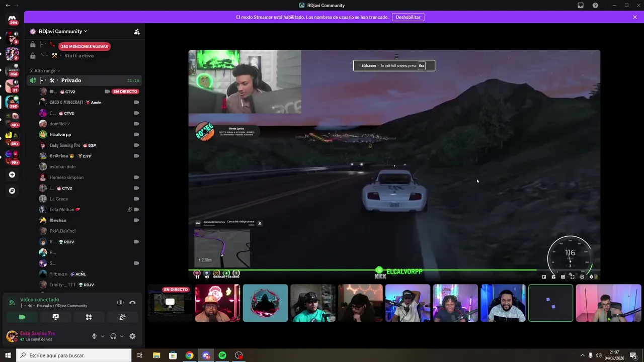644x362 pixels.
Task: Select the hooded figure avatar video tile
Action: pos(265,303)
